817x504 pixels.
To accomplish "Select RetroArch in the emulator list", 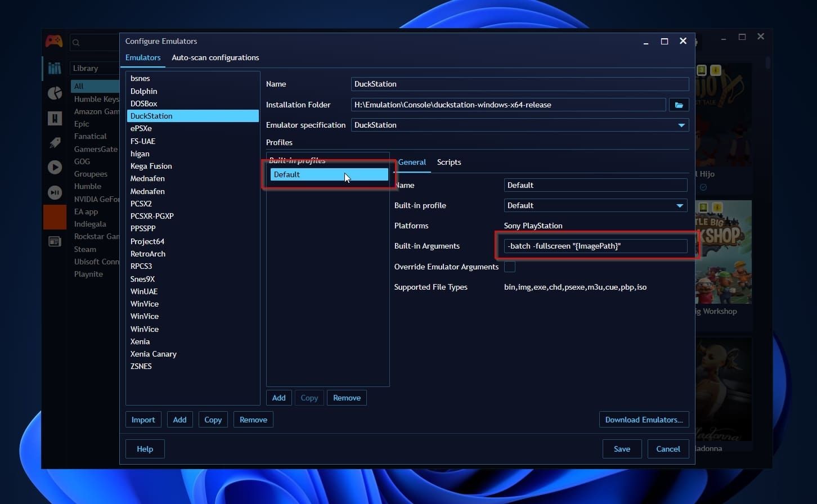I will 193,254.
